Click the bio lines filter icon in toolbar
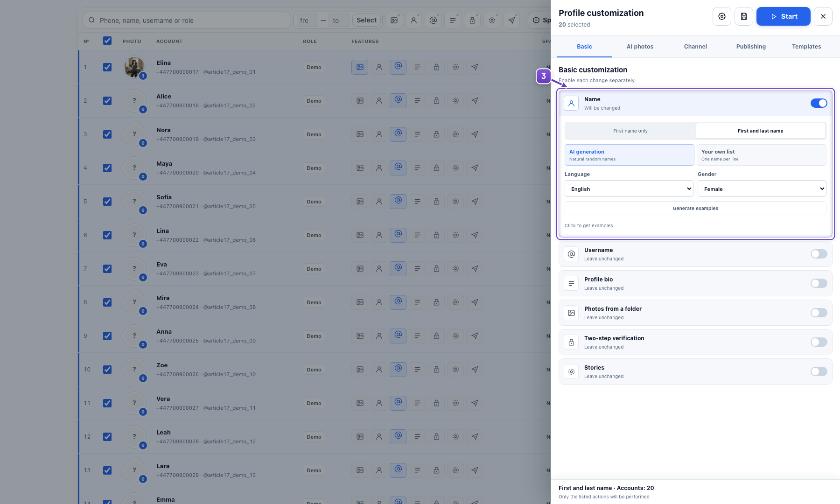 pos(453,20)
